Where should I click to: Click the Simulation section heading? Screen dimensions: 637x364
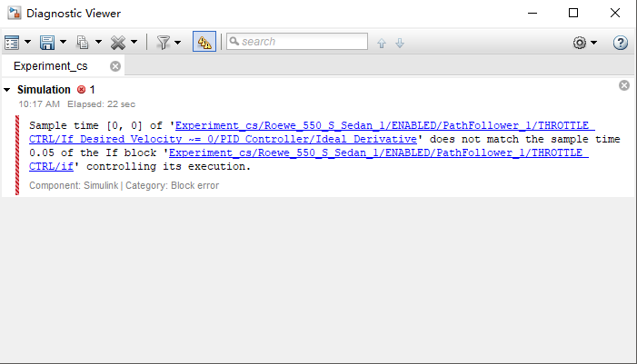(x=44, y=89)
